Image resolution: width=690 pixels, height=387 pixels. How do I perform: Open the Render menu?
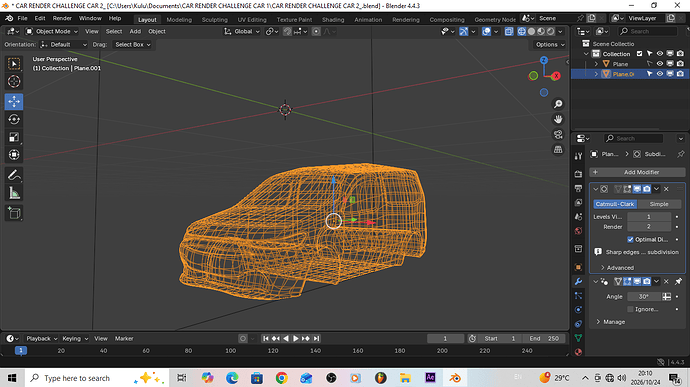point(62,18)
